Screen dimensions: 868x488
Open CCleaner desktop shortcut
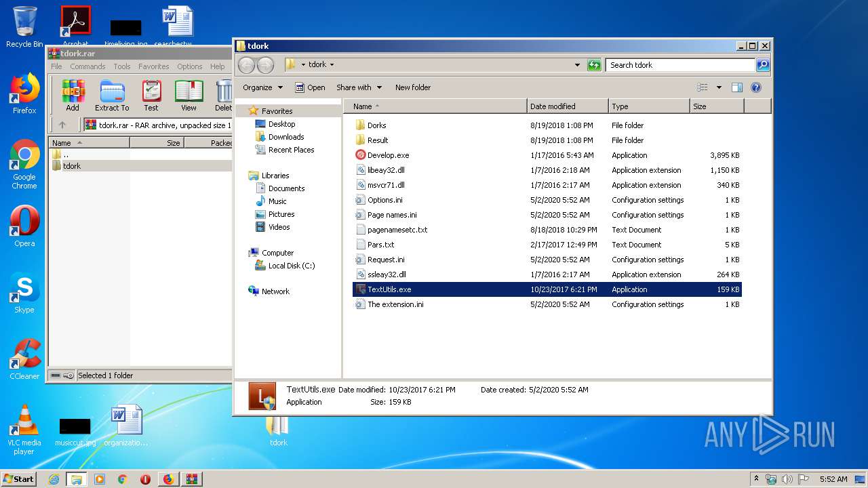click(x=24, y=359)
